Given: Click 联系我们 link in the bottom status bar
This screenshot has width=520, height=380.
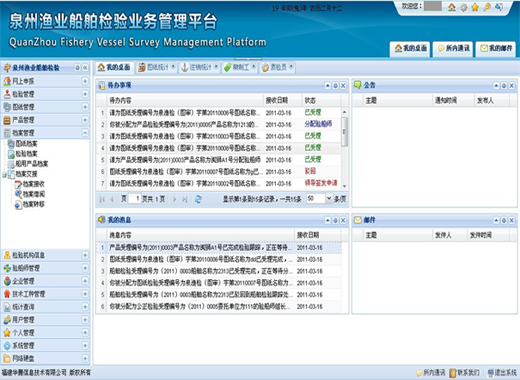Looking at the screenshot, I should click(465, 372).
